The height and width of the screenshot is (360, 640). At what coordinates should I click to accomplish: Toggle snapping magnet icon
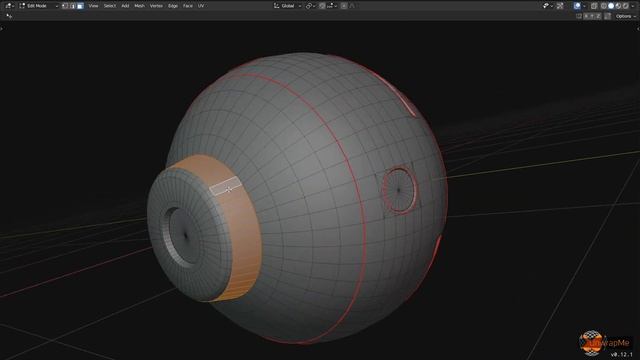pos(322,6)
